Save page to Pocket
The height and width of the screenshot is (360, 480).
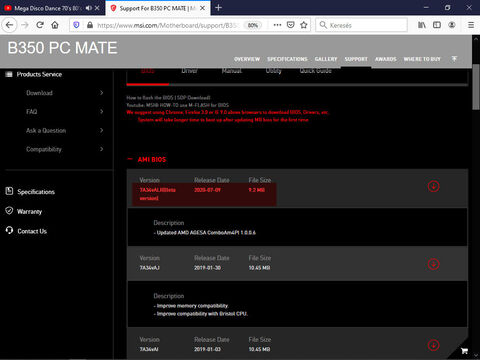click(x=291, y=25)
